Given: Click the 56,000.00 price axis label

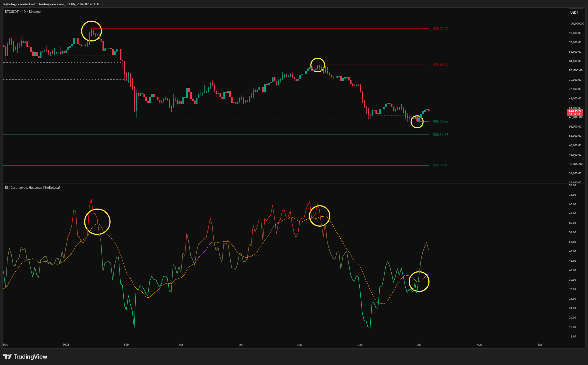Looking at the screenshot, I should pyautogui.click(x=575, y=127).
